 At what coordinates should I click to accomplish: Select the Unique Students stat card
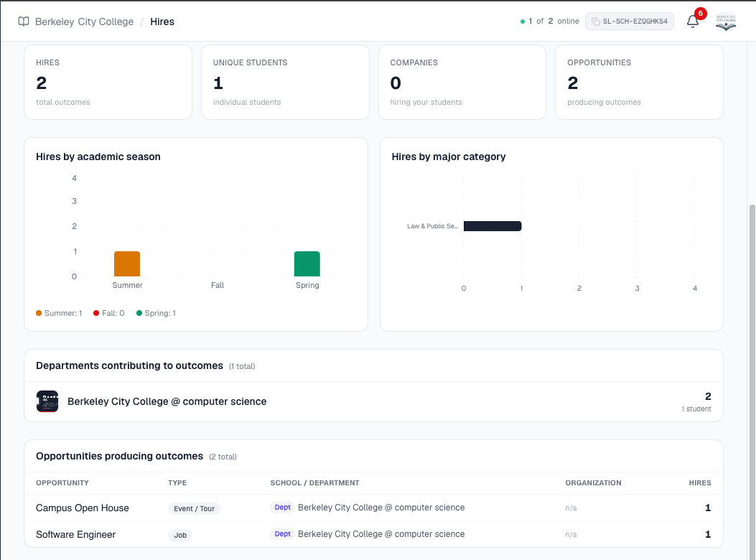tap(285, 82)
